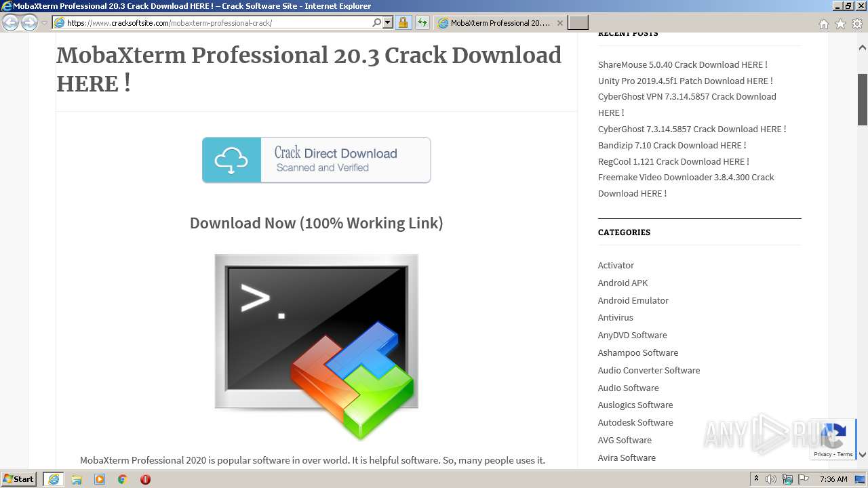868x488 pixels.
Task: Open a new blank tab
Action: [578, 23]
